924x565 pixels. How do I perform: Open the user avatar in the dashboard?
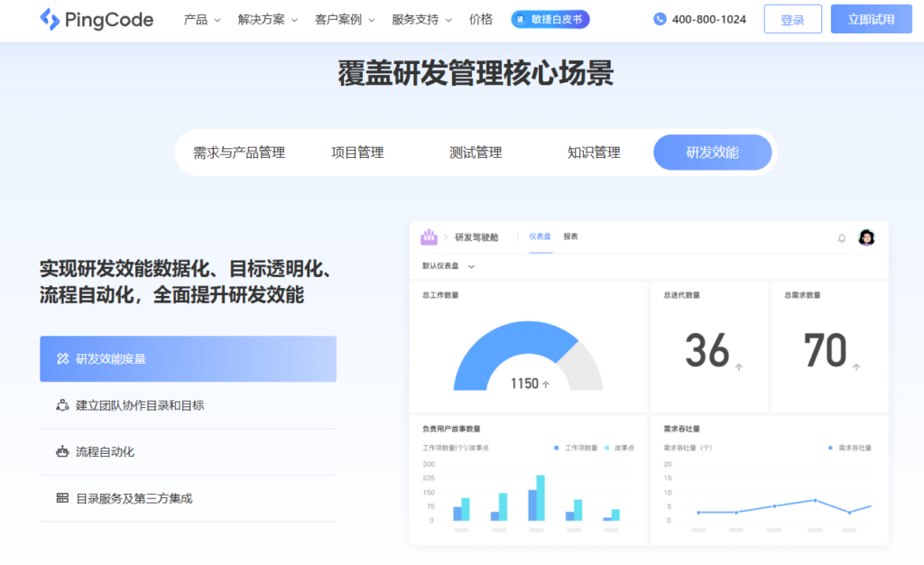coord(866,237)
